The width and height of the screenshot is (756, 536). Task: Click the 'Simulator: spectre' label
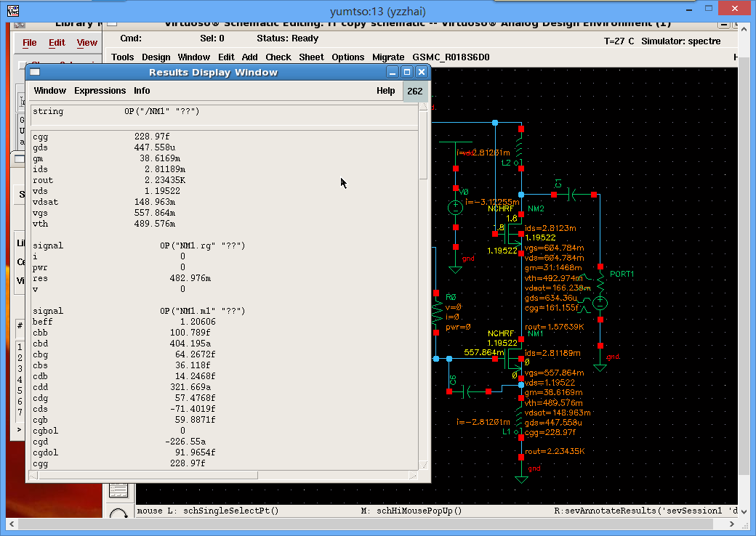(x=681, y=41)
